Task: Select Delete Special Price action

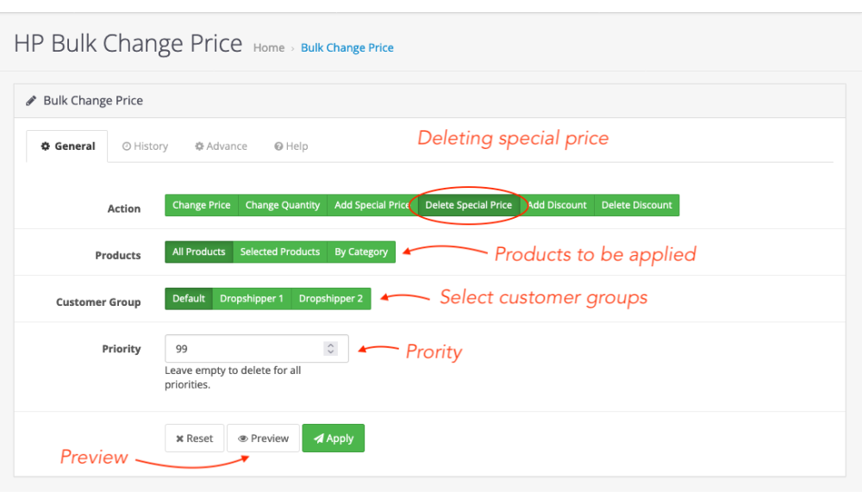Action: tap(468, 205)
